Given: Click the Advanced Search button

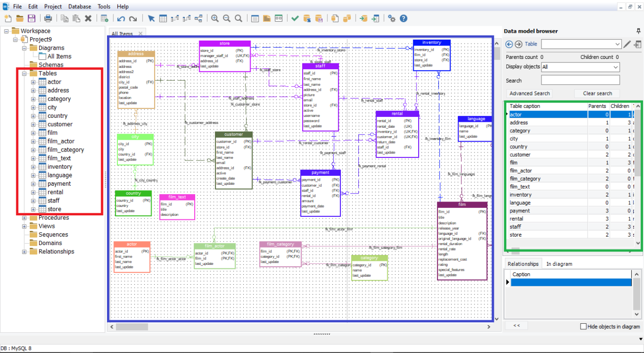Looking at the screenshot, I should click(x=530, y=93).
